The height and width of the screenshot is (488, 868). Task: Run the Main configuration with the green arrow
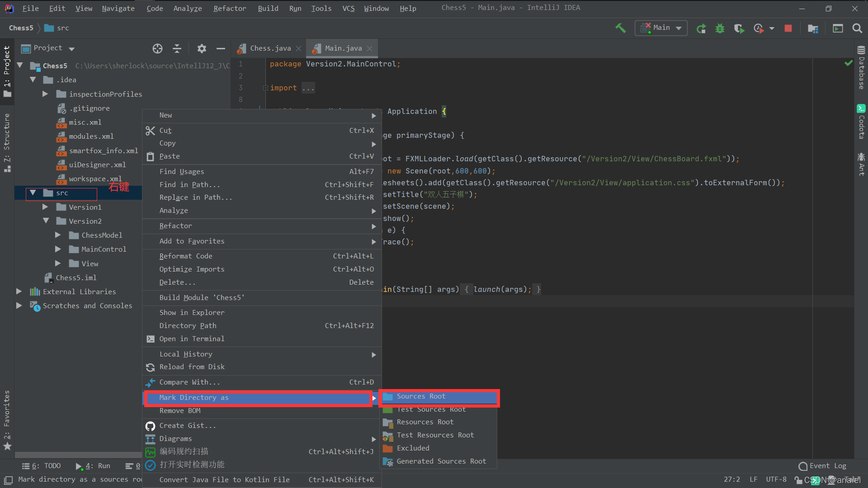coord(701,28)
